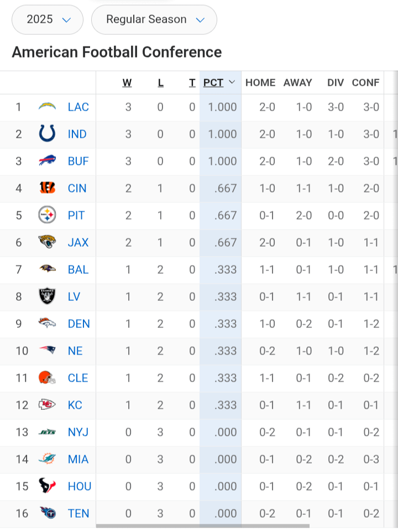Click the Houston Texans logo
398x532 pixels.
tap(47, 486)
